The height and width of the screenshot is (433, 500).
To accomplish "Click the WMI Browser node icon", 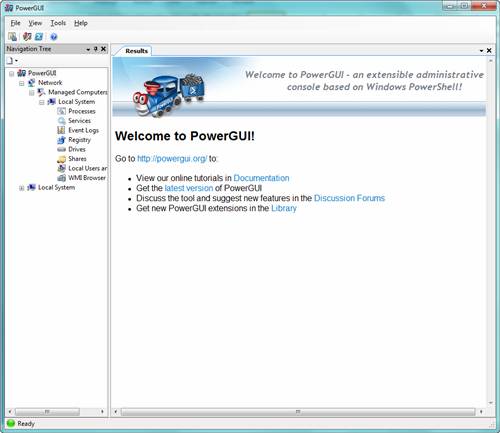I will [x=61, y=178].
